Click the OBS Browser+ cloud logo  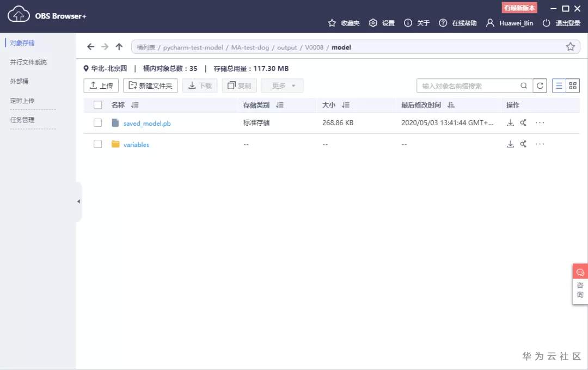(x=19, y=14)
